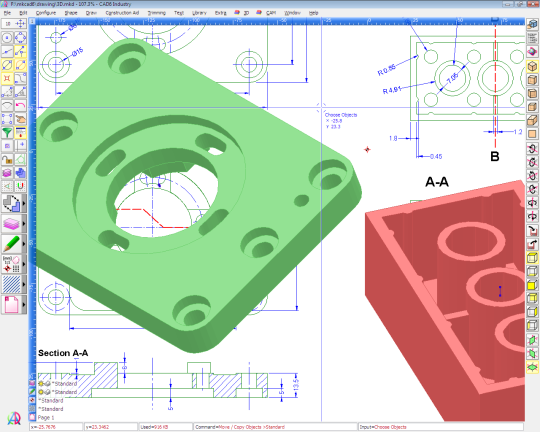Click the large green pencil button
Image resolution: width=540 pixels, height=432 pixels.
tap(12, 244)
